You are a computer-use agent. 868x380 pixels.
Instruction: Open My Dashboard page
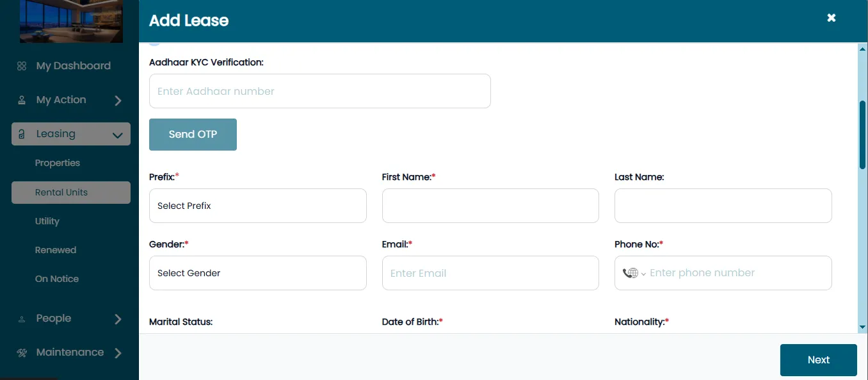click(x=73, y=66)
